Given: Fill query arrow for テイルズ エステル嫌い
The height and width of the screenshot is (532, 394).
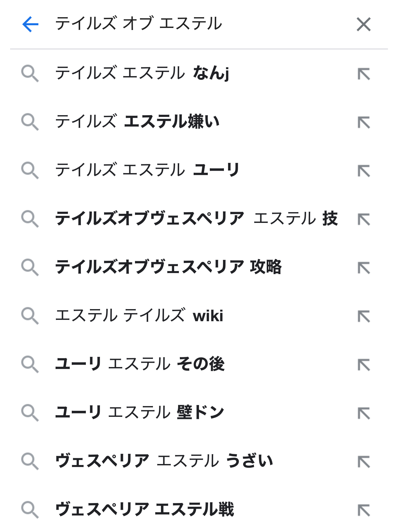Looking at the screenshot, I should (364, 122).
